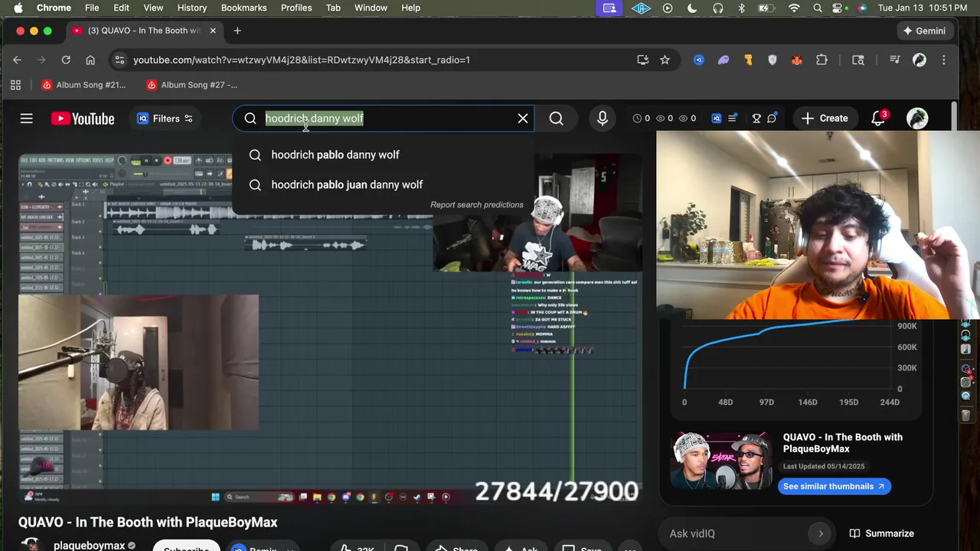The height and width of the screenshot is (551, 980).
Task: Bookmark this page with the star
Action: click(x=665, y=60)
